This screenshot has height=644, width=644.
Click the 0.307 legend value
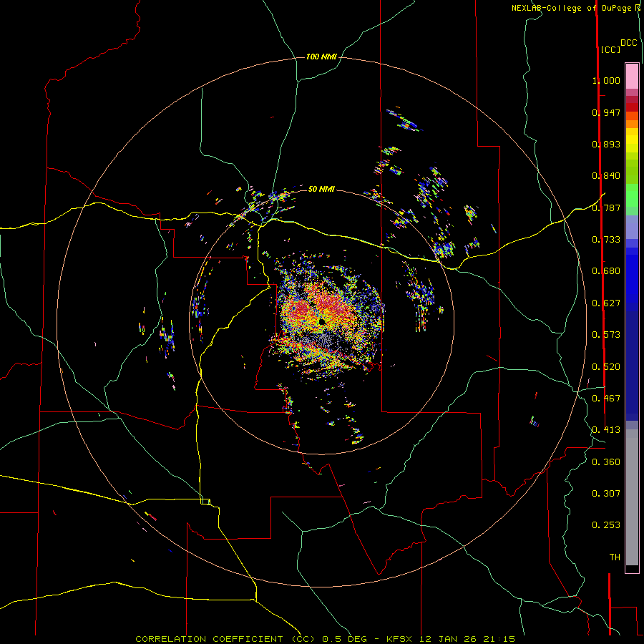(x=606, y=494)
